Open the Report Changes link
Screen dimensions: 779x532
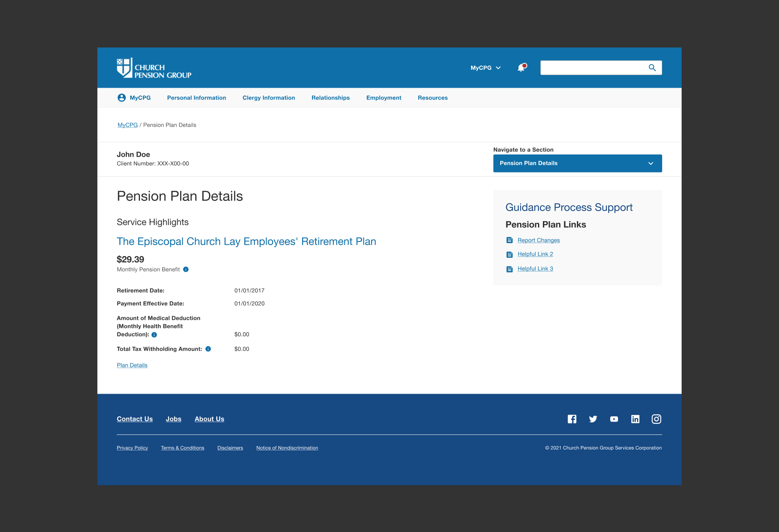tap(538, 240)
